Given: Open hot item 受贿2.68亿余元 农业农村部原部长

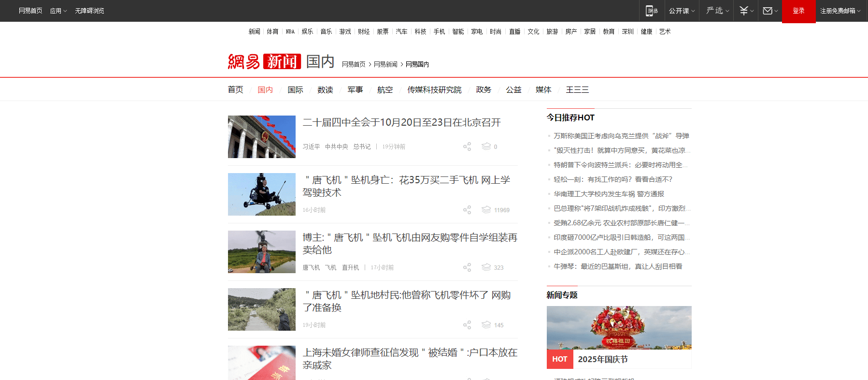Looking at the screenshot, I should (622, 223).
